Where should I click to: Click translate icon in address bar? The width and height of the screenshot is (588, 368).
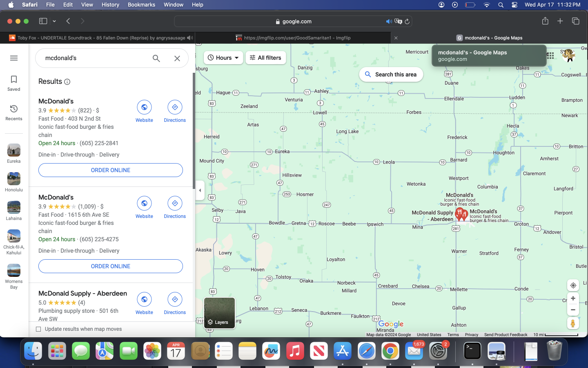(398, 21)
